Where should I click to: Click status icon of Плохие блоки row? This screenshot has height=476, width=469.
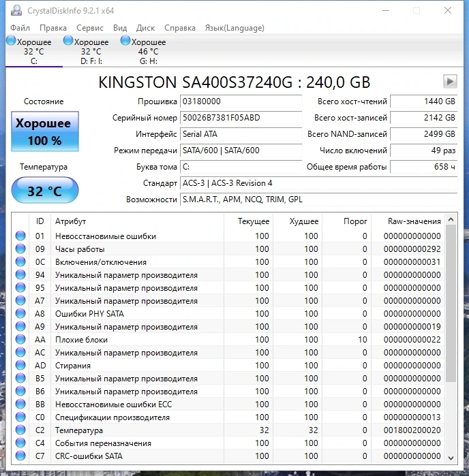(20, 339)
